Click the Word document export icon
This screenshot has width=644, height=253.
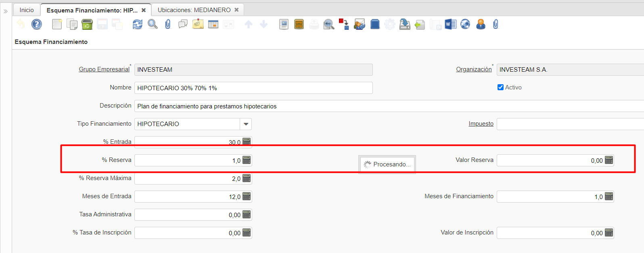450,25
